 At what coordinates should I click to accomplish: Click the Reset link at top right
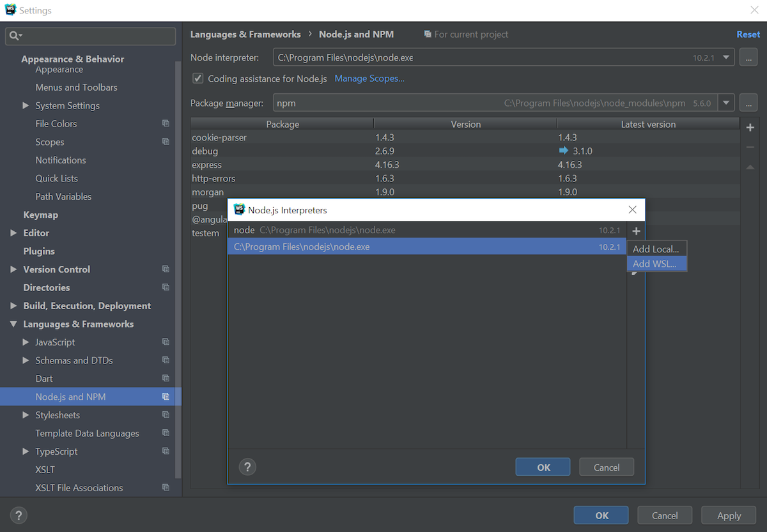748,34
